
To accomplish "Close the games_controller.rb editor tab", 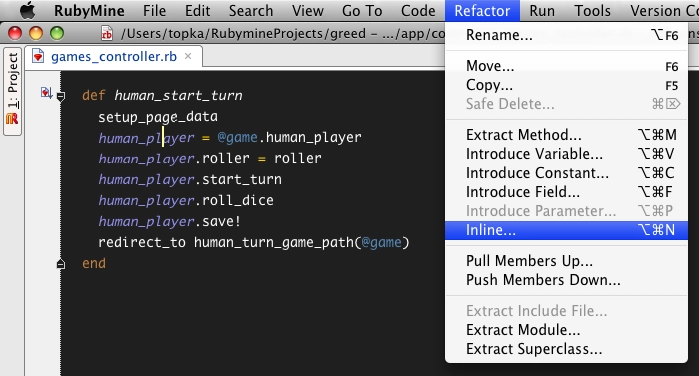I will (x=188, y=56).
